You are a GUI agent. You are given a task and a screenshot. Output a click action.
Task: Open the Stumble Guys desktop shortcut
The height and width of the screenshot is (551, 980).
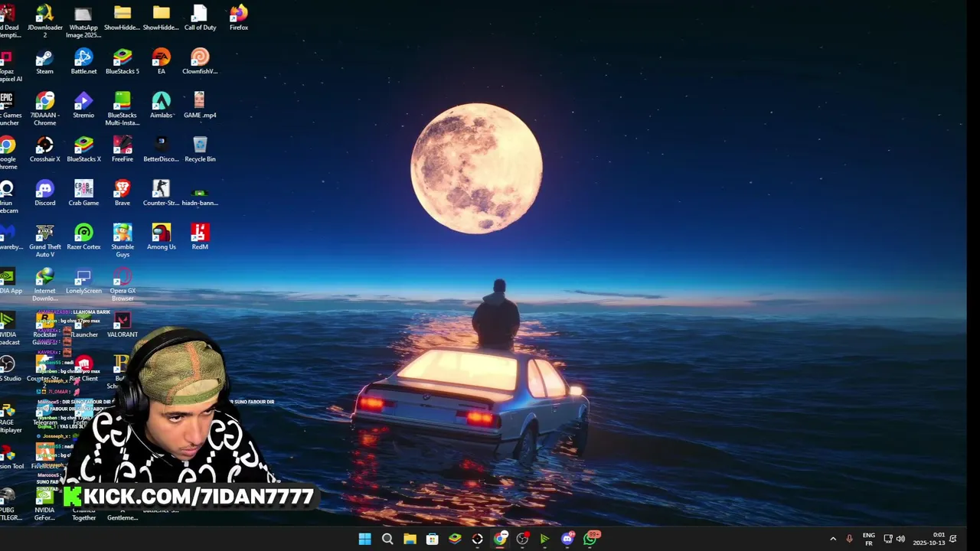click(122, 240)
